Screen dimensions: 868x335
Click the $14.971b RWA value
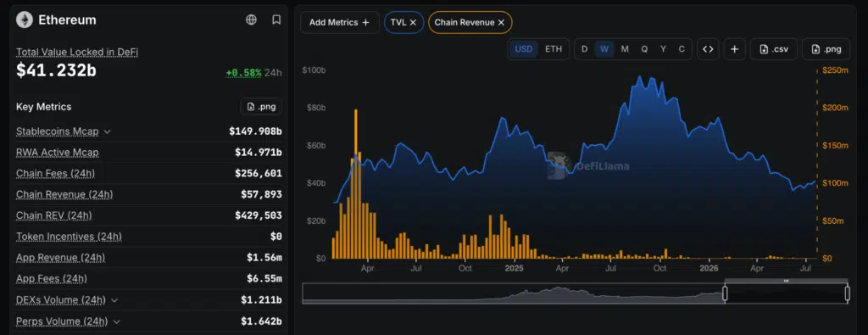click(x=259, y=153)
